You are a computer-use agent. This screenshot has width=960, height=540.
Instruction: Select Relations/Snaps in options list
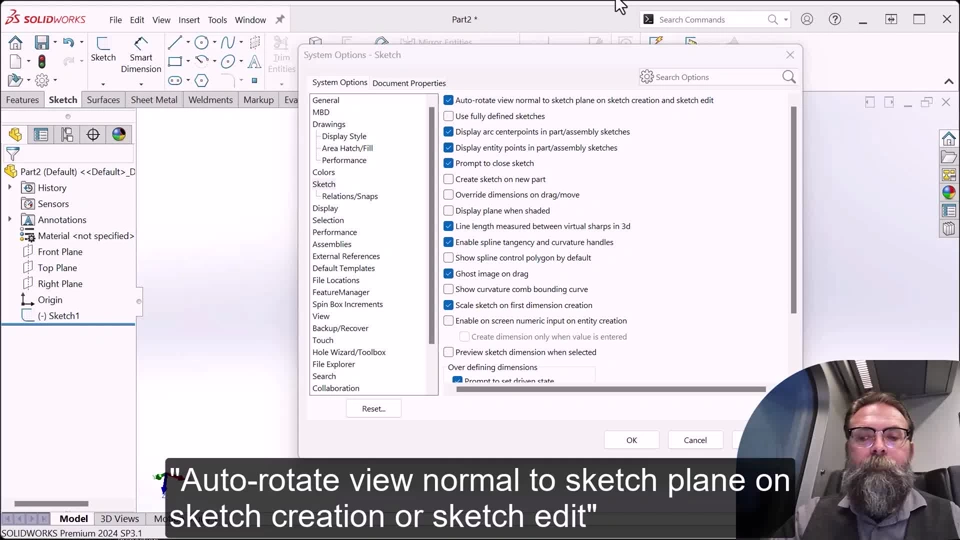tap(350, 196)
